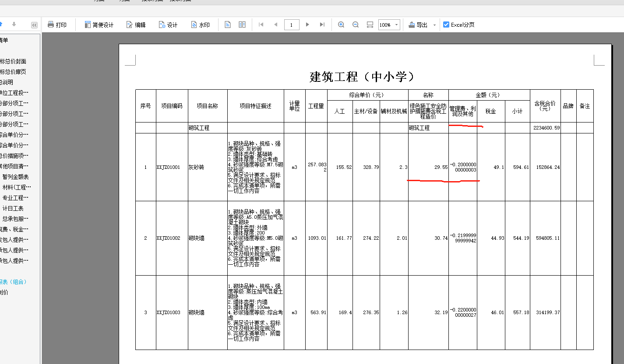624x364 pixels.
Task: Select 其他项目清… report item
Action: (x=14, y=166)
